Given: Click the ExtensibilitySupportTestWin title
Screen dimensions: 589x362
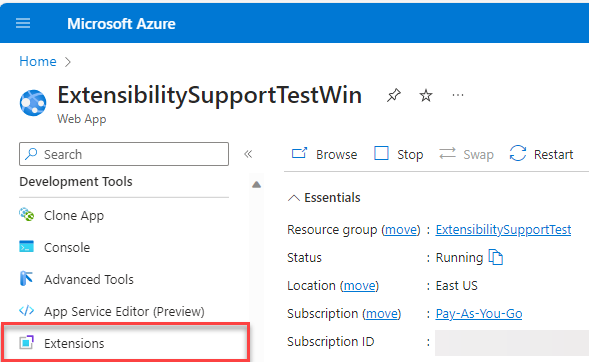Looking at the screenshot, I should pos(210,95).
